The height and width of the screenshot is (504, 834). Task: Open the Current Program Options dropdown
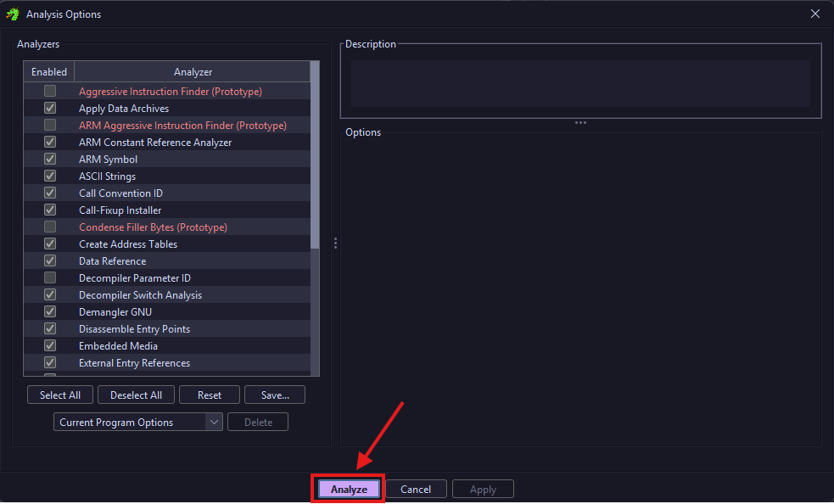point(137,422)
